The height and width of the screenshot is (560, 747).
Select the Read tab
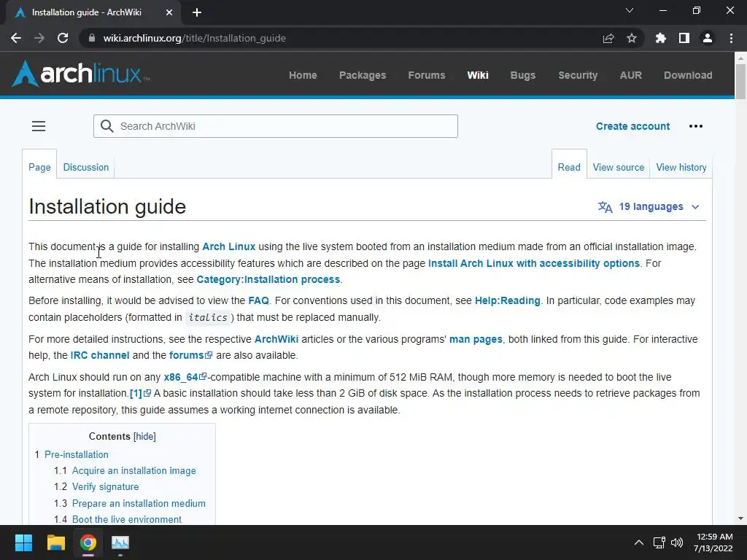[569, 167]
